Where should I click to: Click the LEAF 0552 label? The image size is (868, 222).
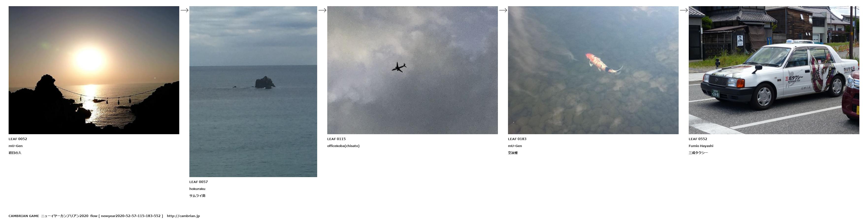pyautogui.click(x=698, y=139)
